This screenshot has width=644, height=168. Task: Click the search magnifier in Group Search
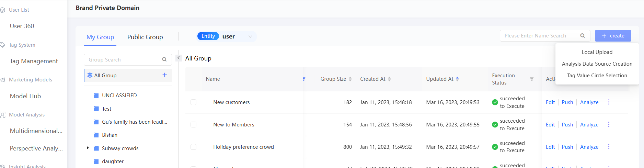pyautogui.click(x=164, y=59)
